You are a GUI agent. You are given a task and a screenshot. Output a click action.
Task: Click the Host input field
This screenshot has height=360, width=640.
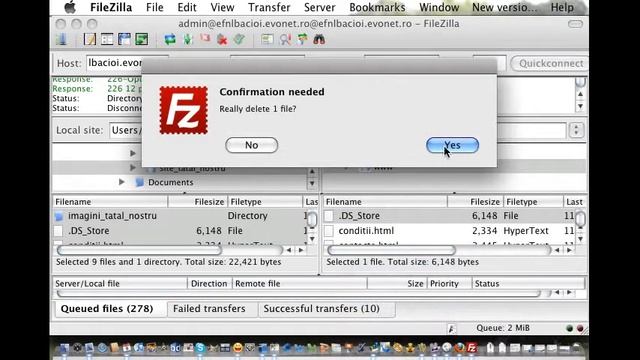coord(114,63)
